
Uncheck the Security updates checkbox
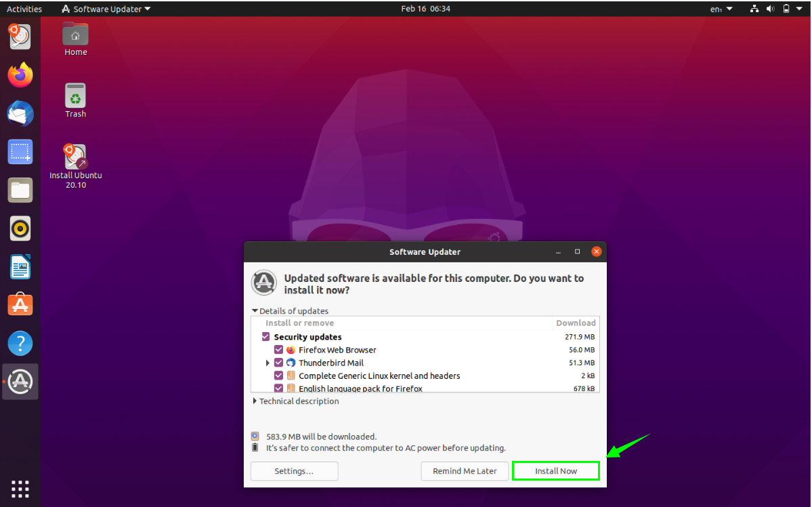(x=265, y=337)
